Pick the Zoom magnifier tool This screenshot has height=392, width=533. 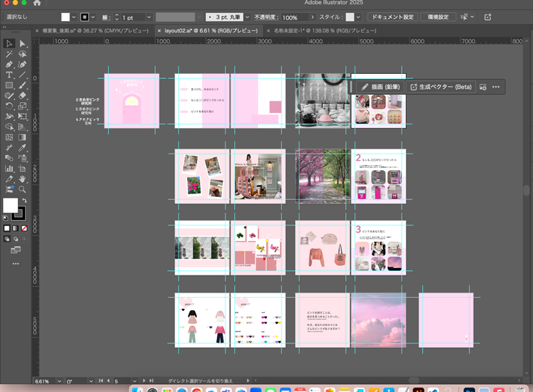coord(22,189)
